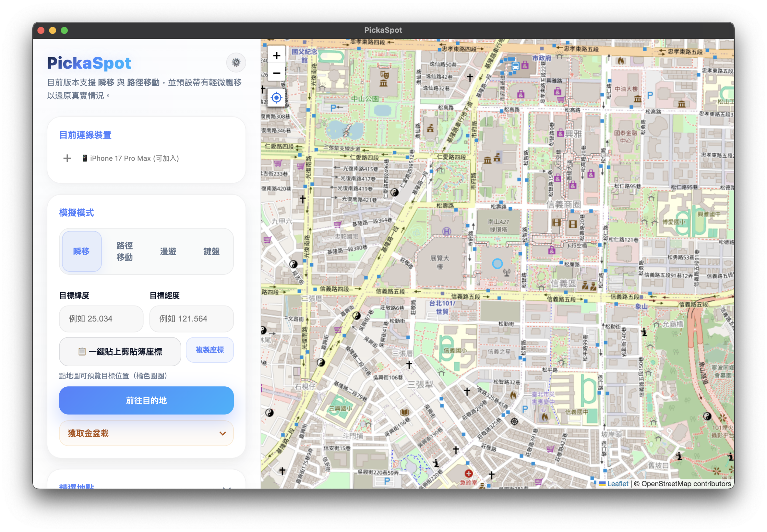Open settings with the gear icon
767x532 pixels.
coord(236,62)
